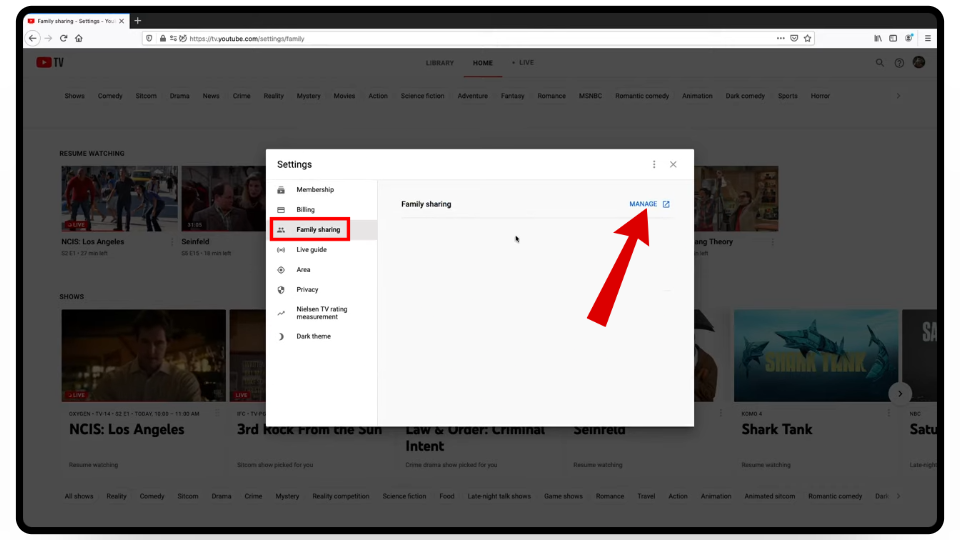Filter by the Science fiction genre chip in the top genre row
The height and width of the screenshot is (540, 960).
point(422,96)
